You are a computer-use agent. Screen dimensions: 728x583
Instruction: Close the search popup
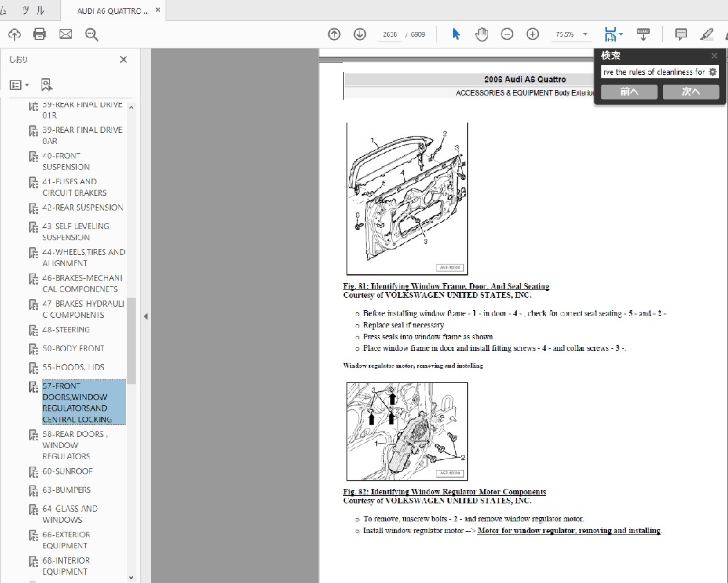[714, 55]
